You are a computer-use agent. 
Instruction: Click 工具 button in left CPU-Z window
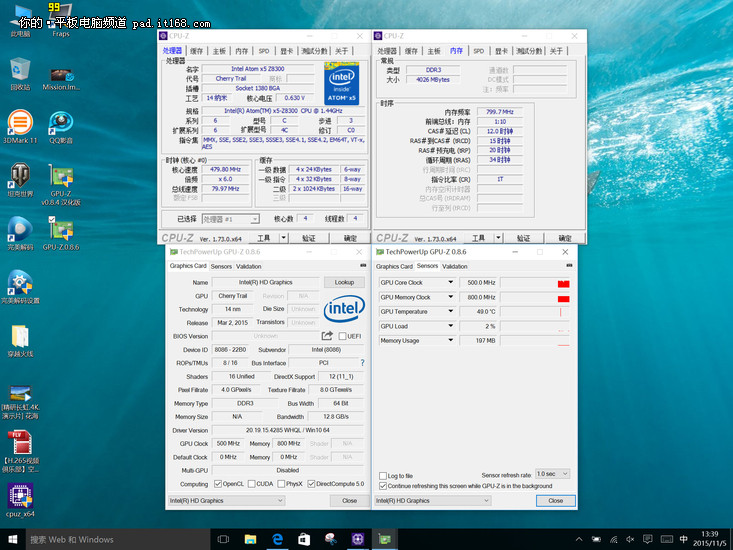coord(264,238)
